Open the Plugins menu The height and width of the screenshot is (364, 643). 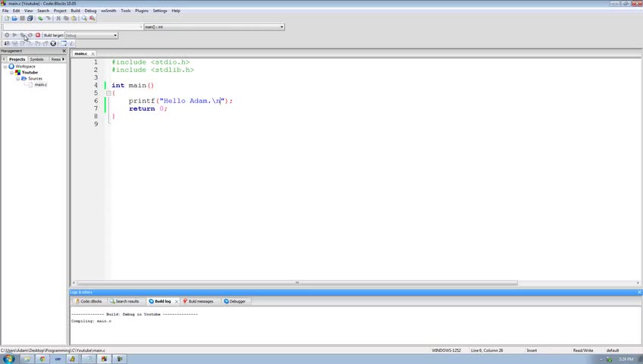point(142,11)
